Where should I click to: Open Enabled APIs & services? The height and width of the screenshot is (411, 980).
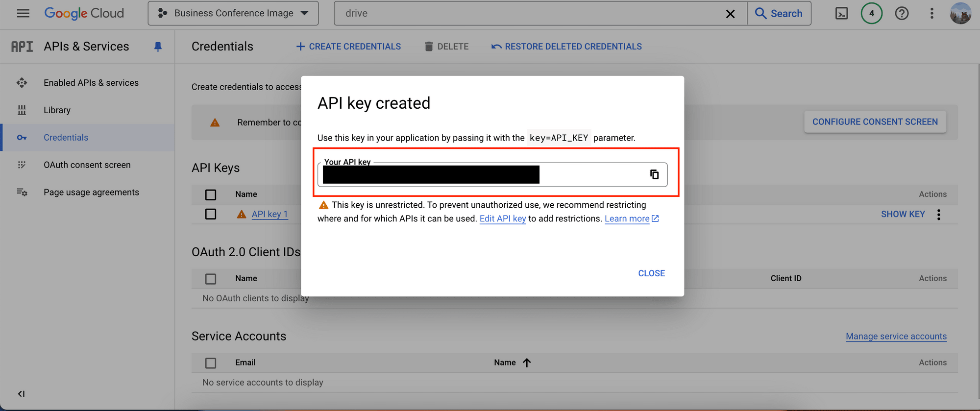pos(91,83)
